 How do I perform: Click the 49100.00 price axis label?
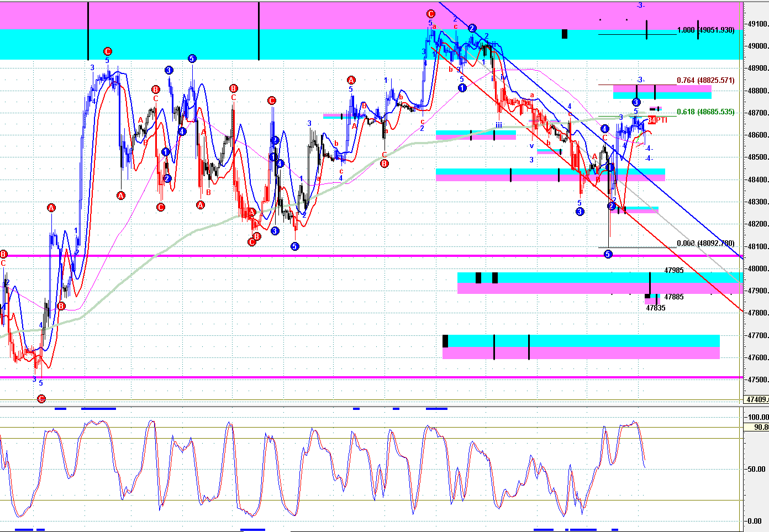[757, 24]
